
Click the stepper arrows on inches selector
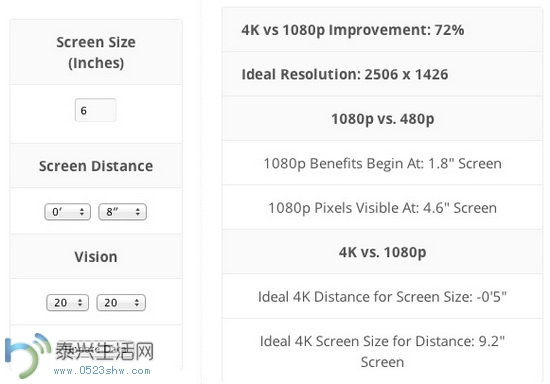click(138, 212)
